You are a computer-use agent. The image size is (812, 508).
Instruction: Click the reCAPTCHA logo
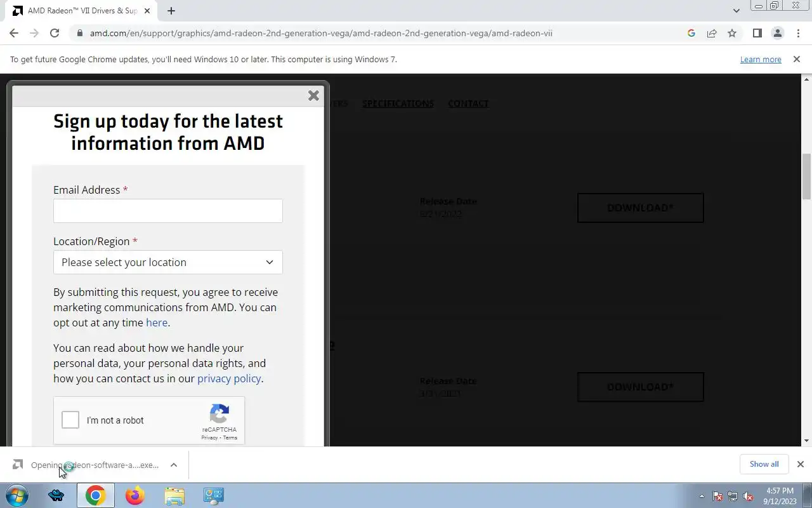(x=219, y=414)
